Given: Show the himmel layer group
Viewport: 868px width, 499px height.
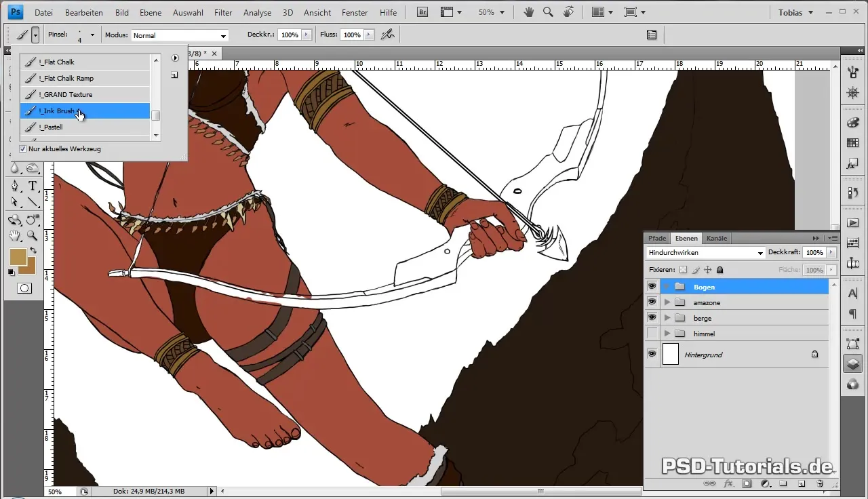Looking at the screenshot, I should pos(652,334).
